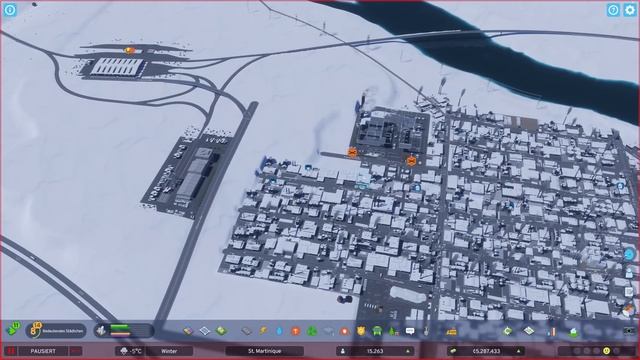Open the game settings gear icon
The width and height of the screenshot is (640, 360).
(x=630, y=10)
